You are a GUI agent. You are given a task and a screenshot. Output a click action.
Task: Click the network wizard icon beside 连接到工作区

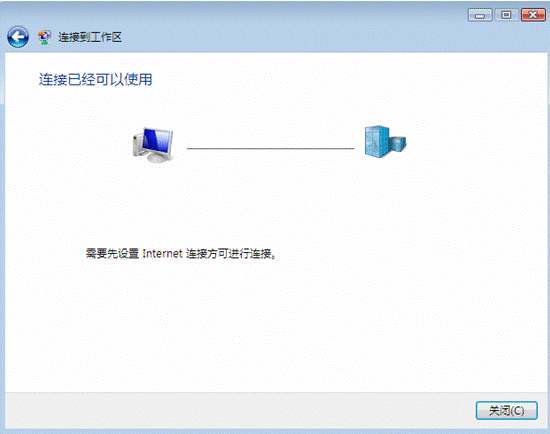(44, 37)
